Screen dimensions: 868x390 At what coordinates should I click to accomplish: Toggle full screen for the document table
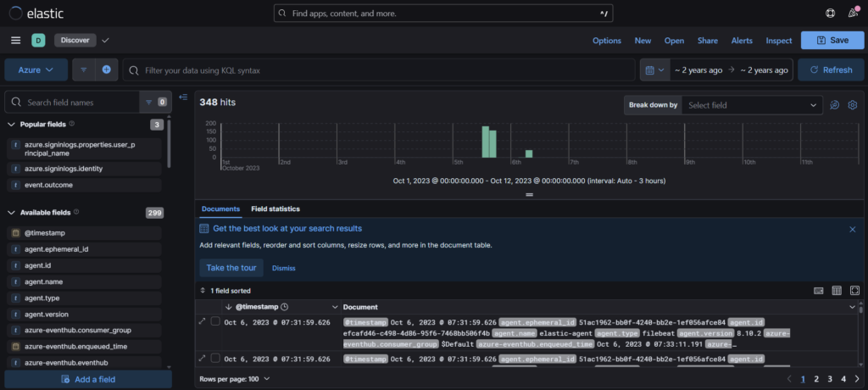tap(854, 290)
